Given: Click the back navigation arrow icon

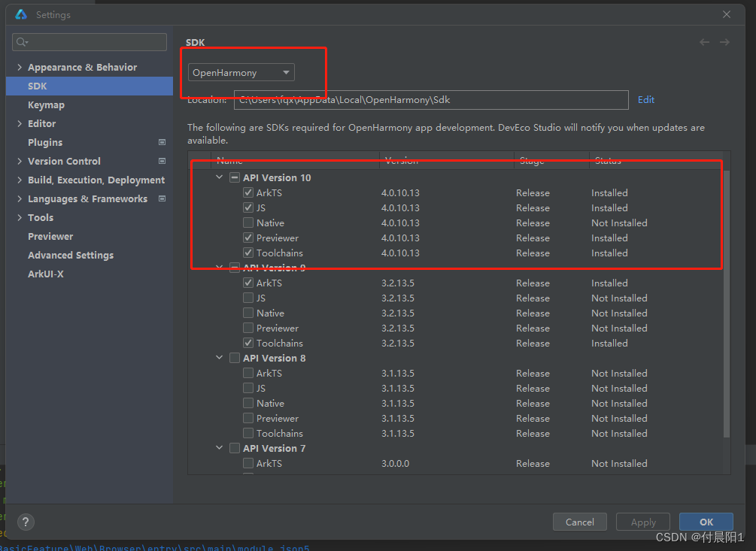Looking at the screenshot, I should click(x=704, y=42).
